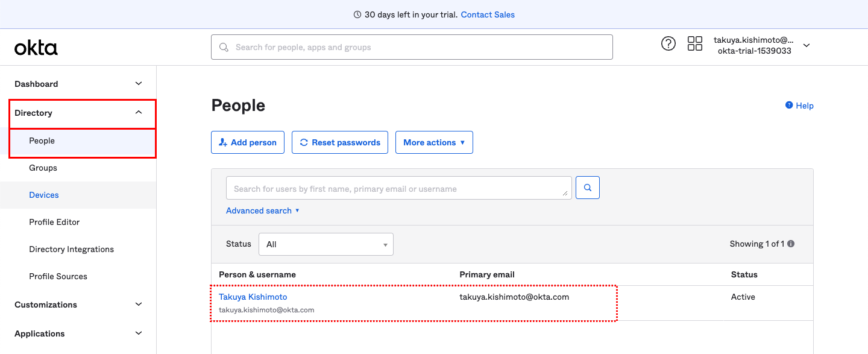Open the More actions dropdown
The height and width of the screenshot is (354, 868).
pyautogui.click(x=434, y=142)
